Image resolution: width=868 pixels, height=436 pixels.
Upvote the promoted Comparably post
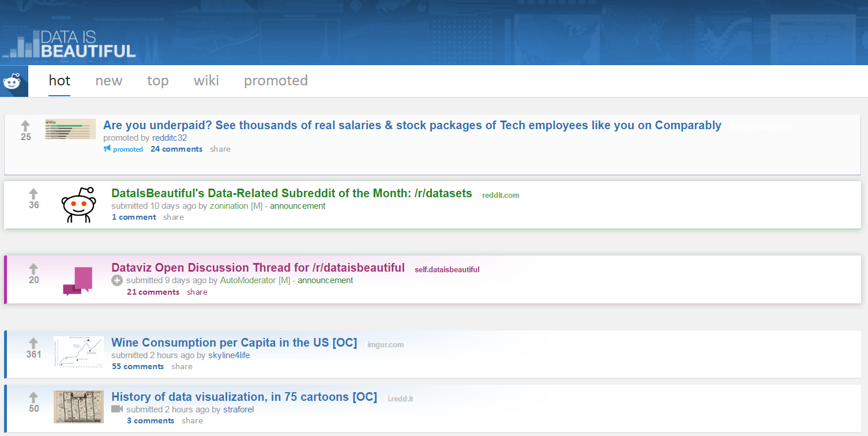click(x=25, y=126)
